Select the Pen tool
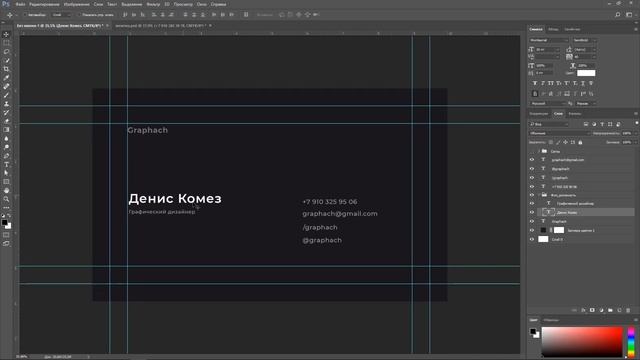 click(6, 156)
